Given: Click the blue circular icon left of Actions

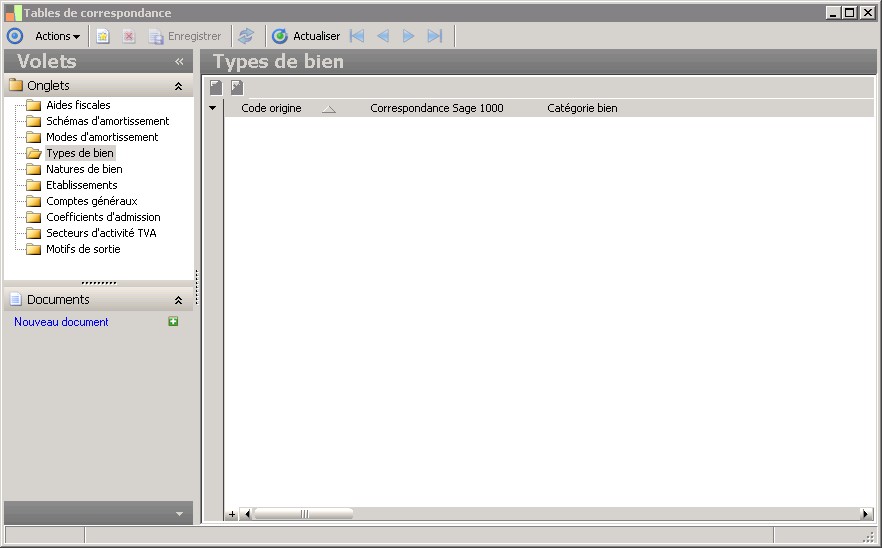Looking at the screenshot, I should click(15, 36).
